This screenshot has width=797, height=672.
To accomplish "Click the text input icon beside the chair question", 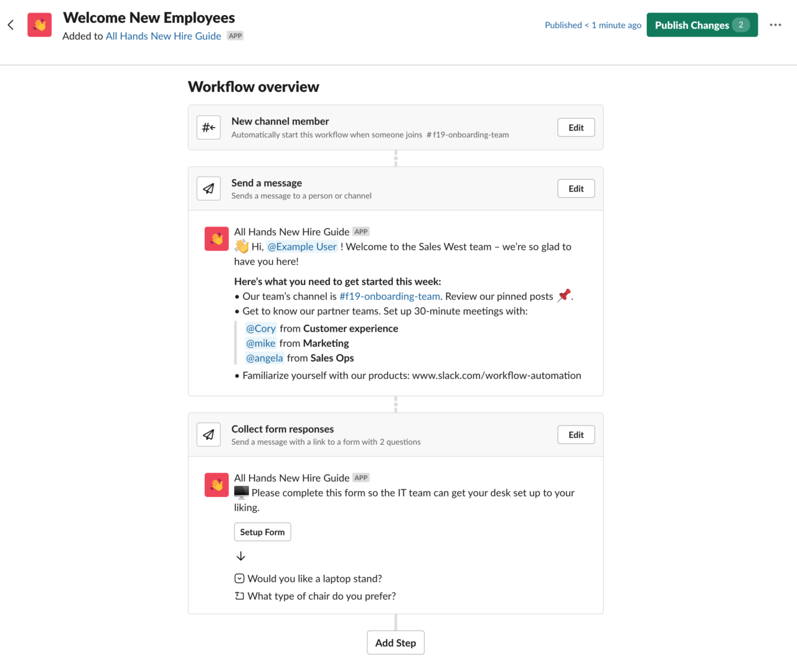I will coord(239,595).
